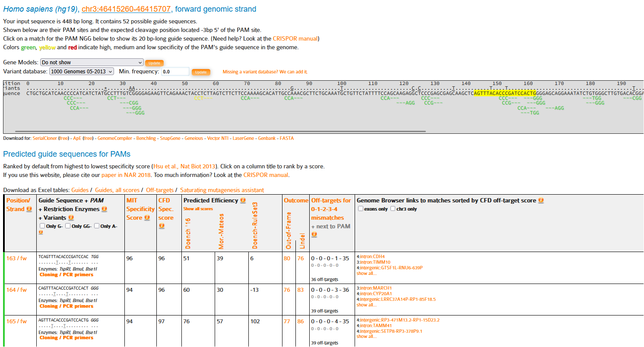Download Genbank format
The width and height of the screenshot is (644, 347).
[x=267, y=138]
